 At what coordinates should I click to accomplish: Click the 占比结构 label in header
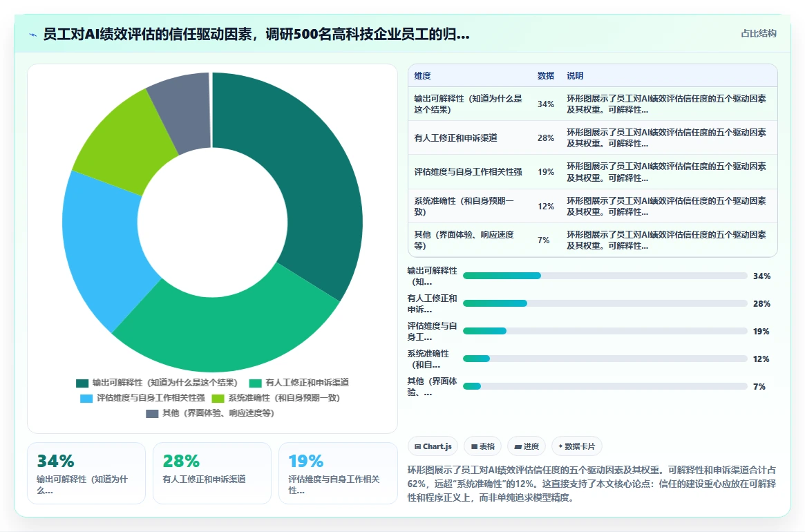[758, 34]
